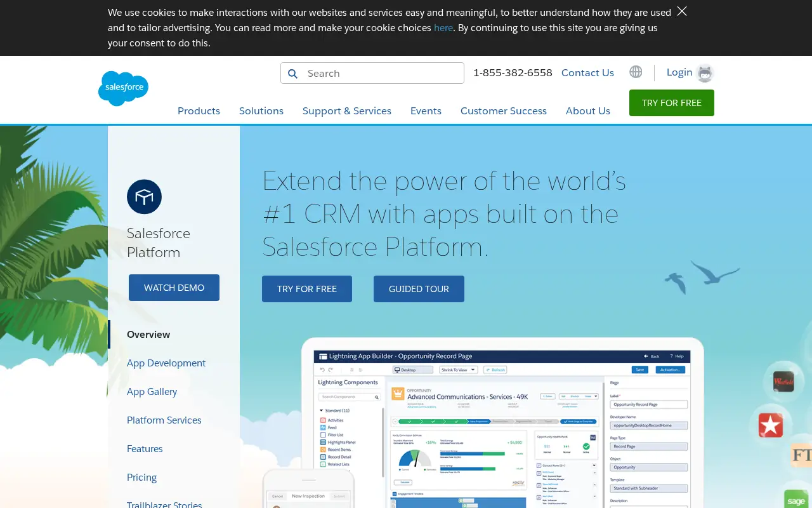Click the FT app bubble

coord(801,455)
